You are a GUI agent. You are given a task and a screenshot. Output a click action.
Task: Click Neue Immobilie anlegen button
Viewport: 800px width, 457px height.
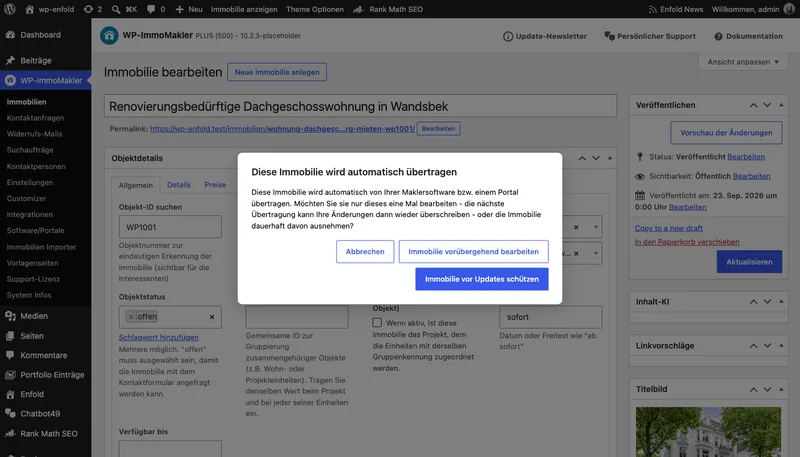[277, 72]
